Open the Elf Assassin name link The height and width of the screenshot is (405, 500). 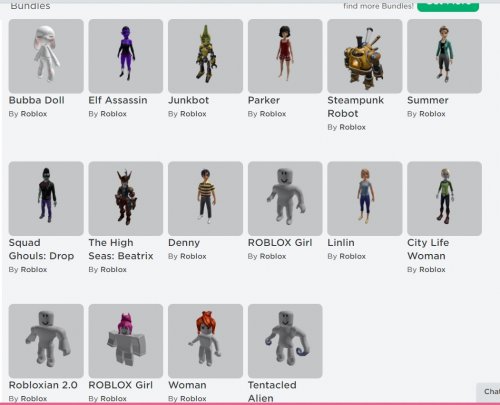click(118, 100)
